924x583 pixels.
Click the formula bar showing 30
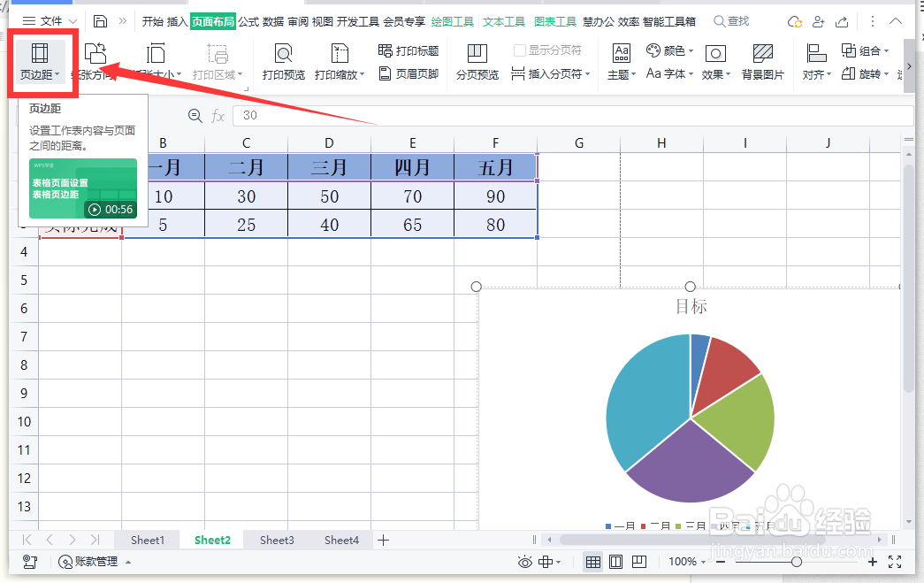573,116
